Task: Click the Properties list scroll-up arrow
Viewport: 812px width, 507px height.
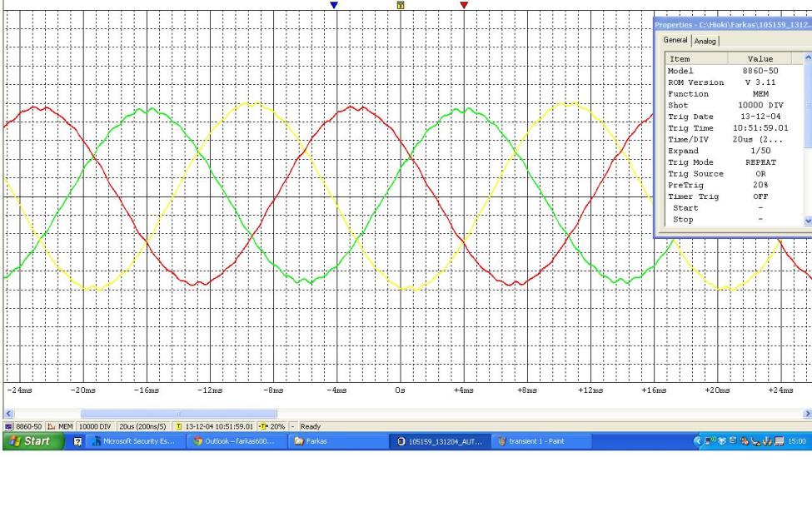Action: [x=808, y=57]
